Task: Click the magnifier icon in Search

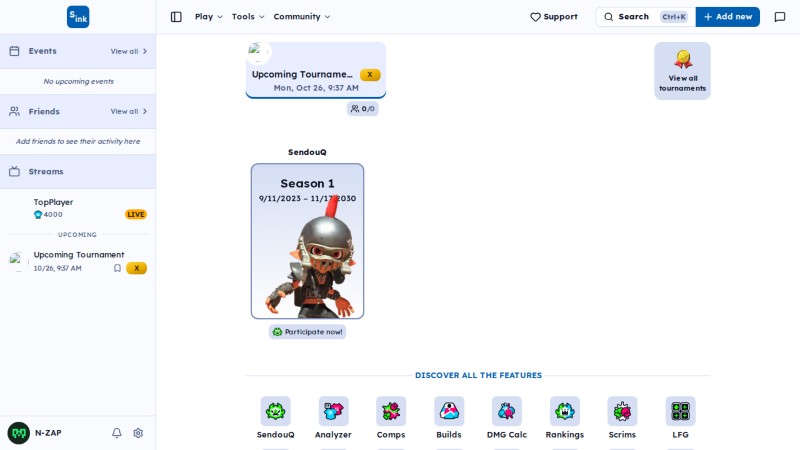Action: click(609, 17)
